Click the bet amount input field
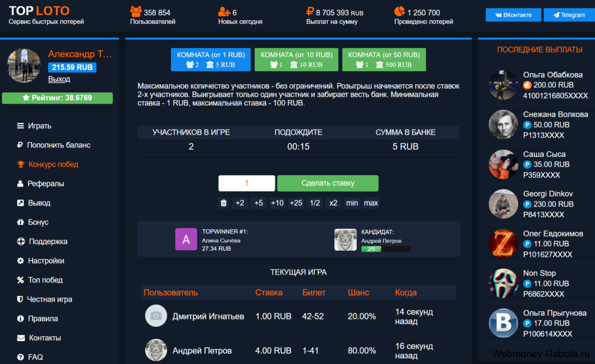Screen dimensions: 595x364 tap(246, 183)
